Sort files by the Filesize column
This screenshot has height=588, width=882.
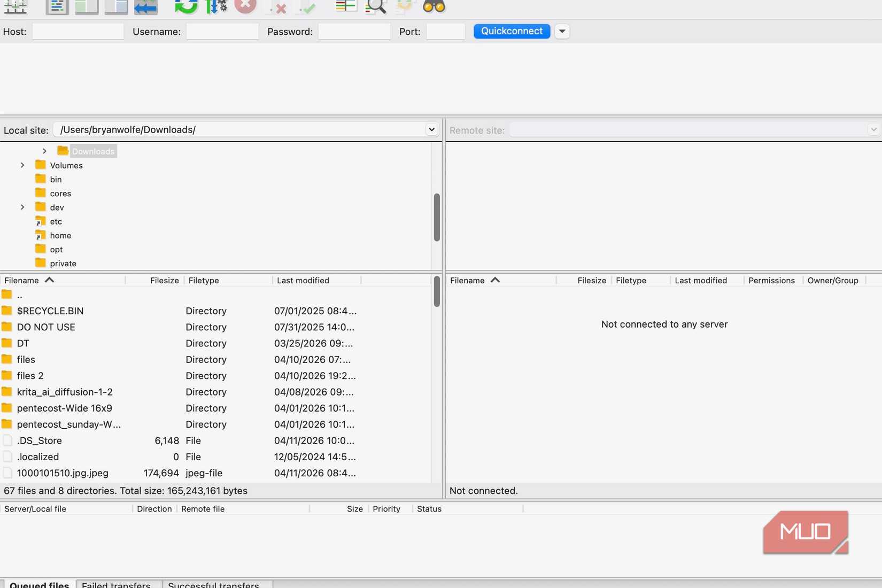(164, 280)
